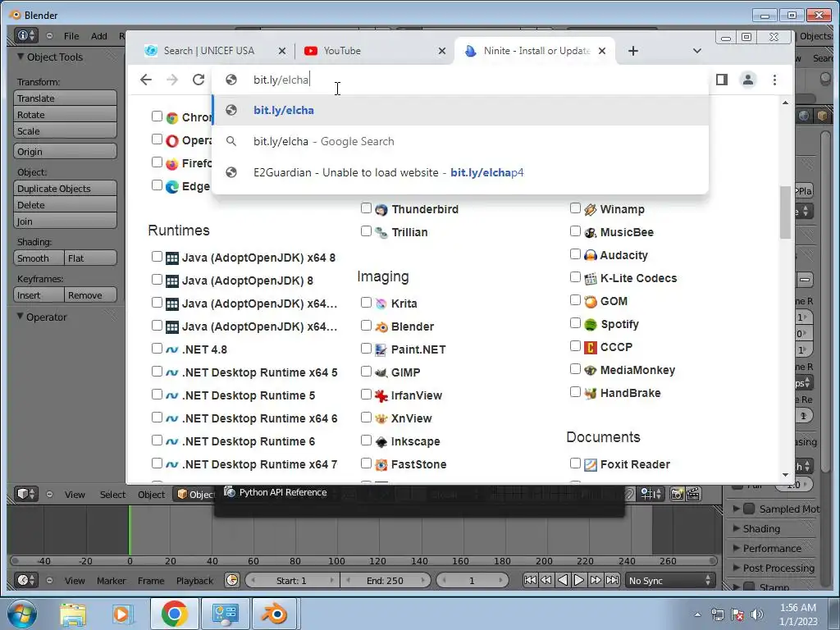Open Blender File menu
The image size is (840, 630).
coord(71,36)
